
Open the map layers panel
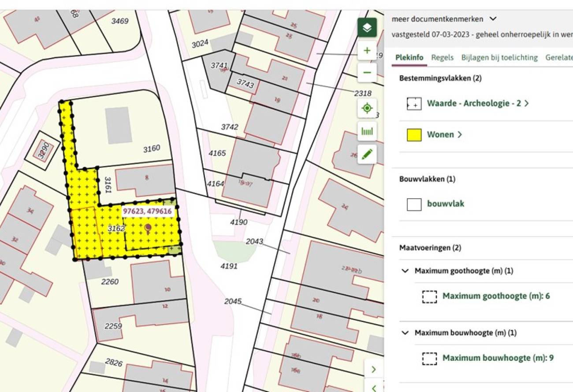(367, 28)
